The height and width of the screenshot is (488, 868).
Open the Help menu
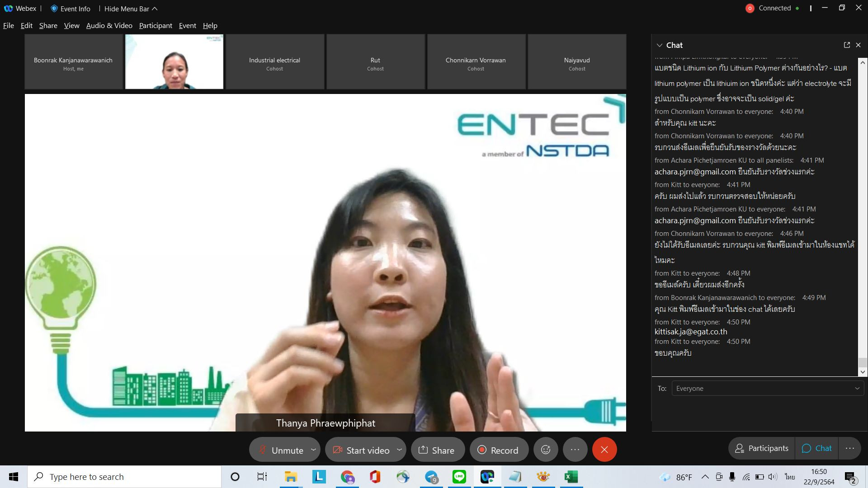[210, 25]
